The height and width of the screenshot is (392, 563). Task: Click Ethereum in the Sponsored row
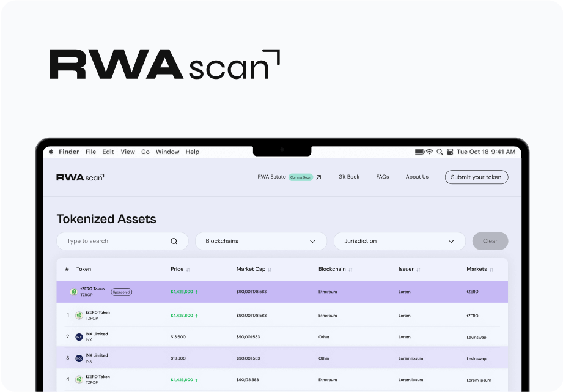pos(328,292)
